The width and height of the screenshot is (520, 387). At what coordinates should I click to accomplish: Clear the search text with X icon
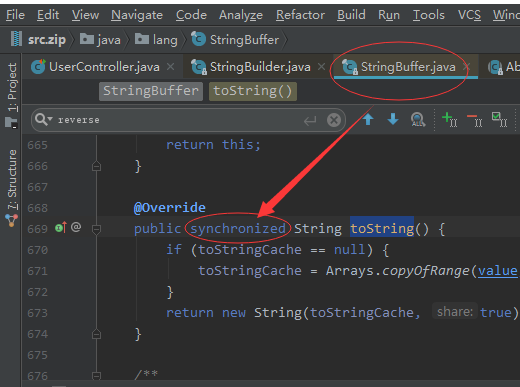click(334, 120)
